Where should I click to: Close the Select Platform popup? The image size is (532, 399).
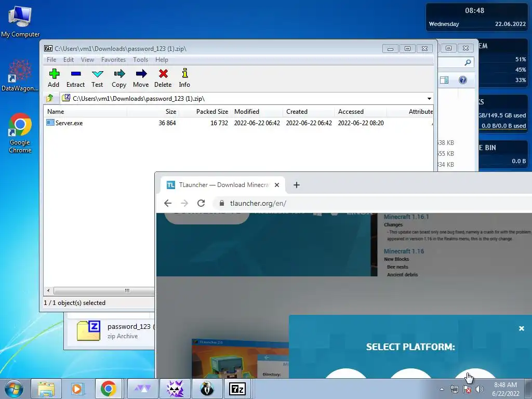[522, 328]
